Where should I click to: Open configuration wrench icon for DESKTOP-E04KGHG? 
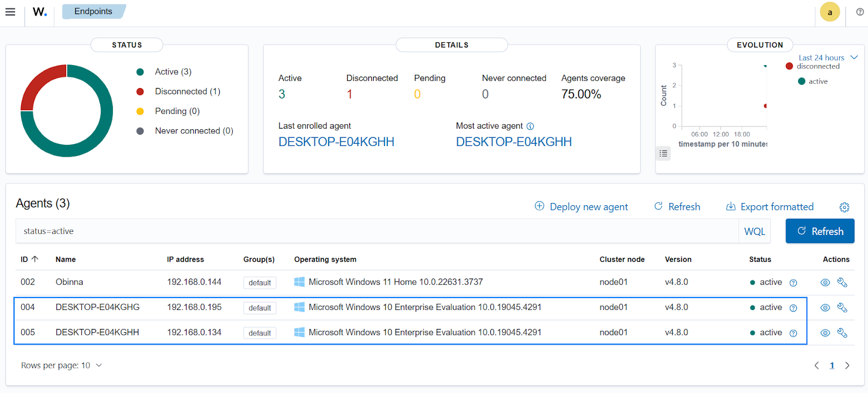pyautogui.click(x=842, y=308)
